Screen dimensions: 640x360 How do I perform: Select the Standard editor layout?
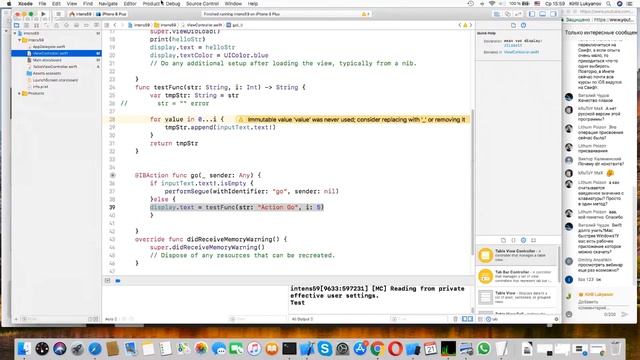pyautogui.click(x=497, y=14)
